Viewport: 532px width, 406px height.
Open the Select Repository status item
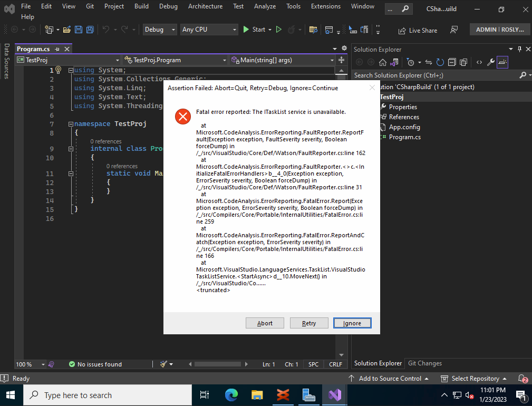[x=473, y=379]
